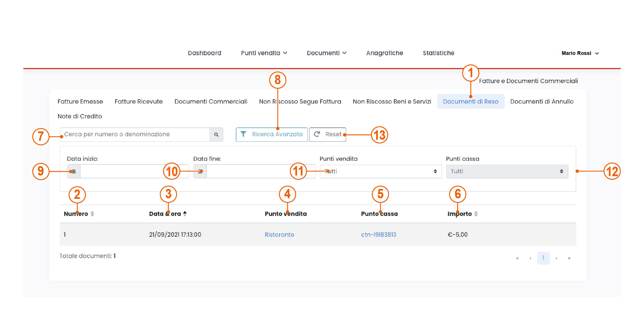This screenshot has width=644, height=336.
Task: Switch to the Fatture Emesse tab
Action: click(x=80, y=102)
